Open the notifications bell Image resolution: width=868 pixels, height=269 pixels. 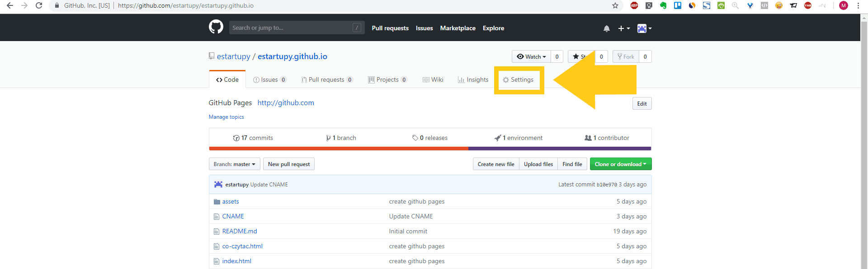[x=607, y=28]
